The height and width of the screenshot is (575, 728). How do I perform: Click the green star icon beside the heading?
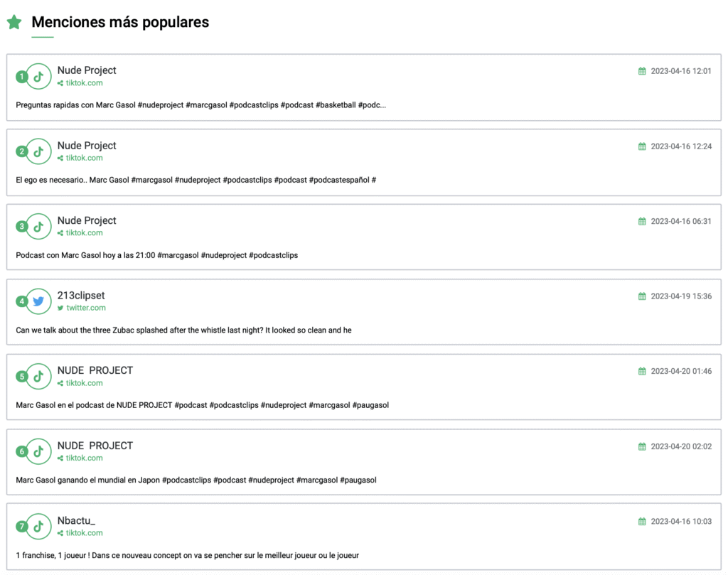pyautogui.click(x=14, y=23)
